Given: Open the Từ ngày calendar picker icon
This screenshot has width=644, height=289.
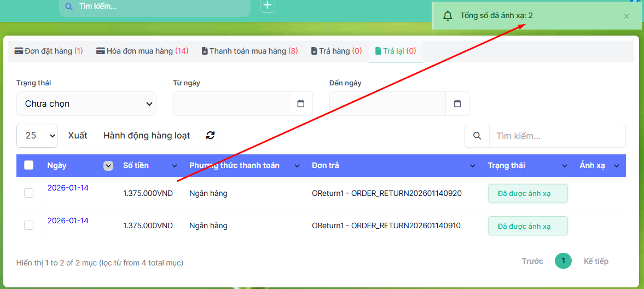Looking at the screenshot, I should coord(300,103).
